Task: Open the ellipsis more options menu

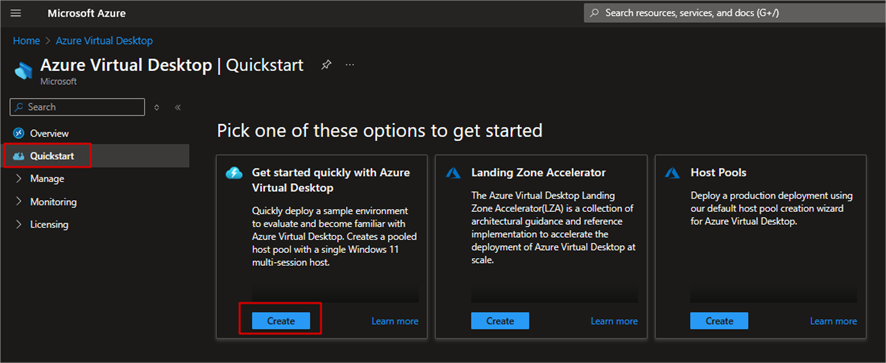Action: [350, 65]
